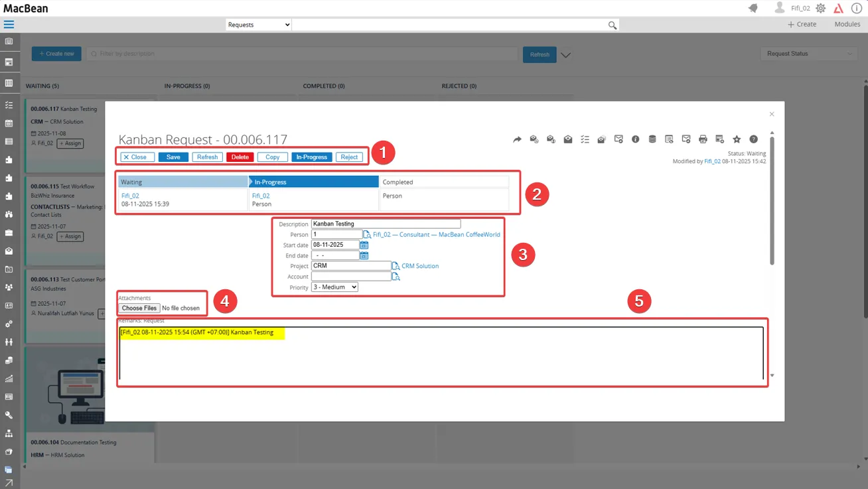Open the checklist icon in the request toolbar
The height and width of the screenshot is (489, 868).
coord(585,139)
